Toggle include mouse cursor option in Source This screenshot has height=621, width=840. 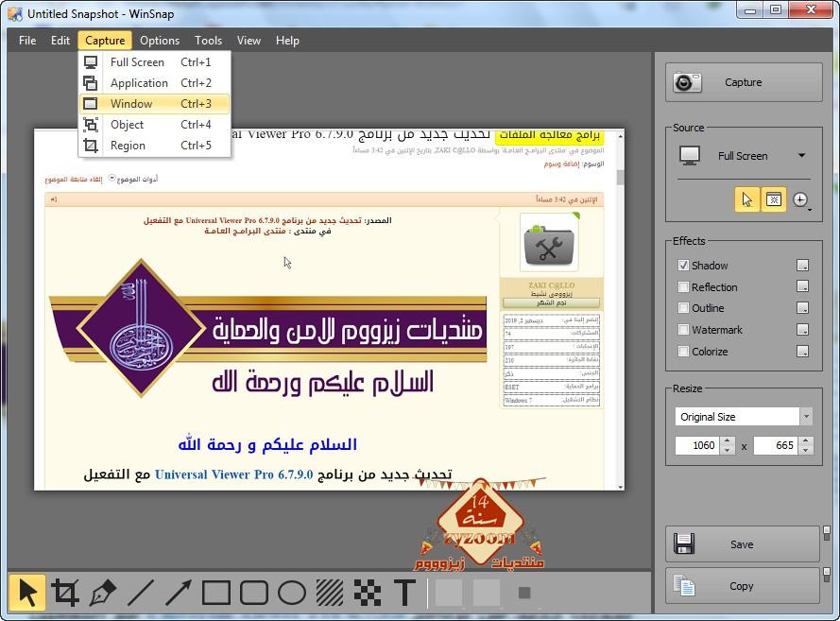746,199
